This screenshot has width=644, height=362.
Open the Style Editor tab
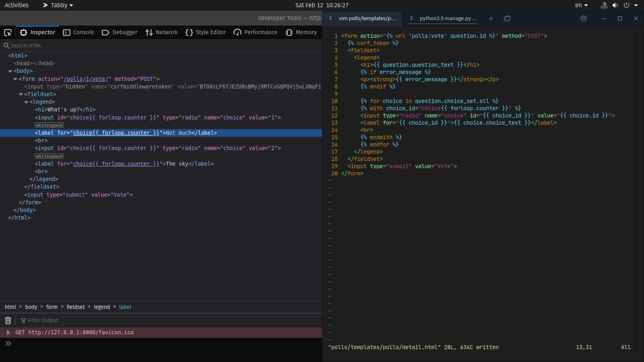206,32
